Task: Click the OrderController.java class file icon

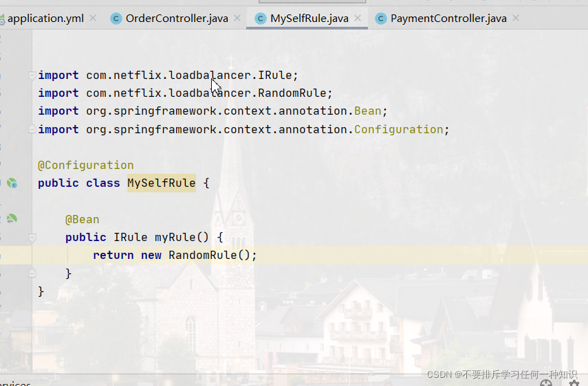Action: (116, 19)
